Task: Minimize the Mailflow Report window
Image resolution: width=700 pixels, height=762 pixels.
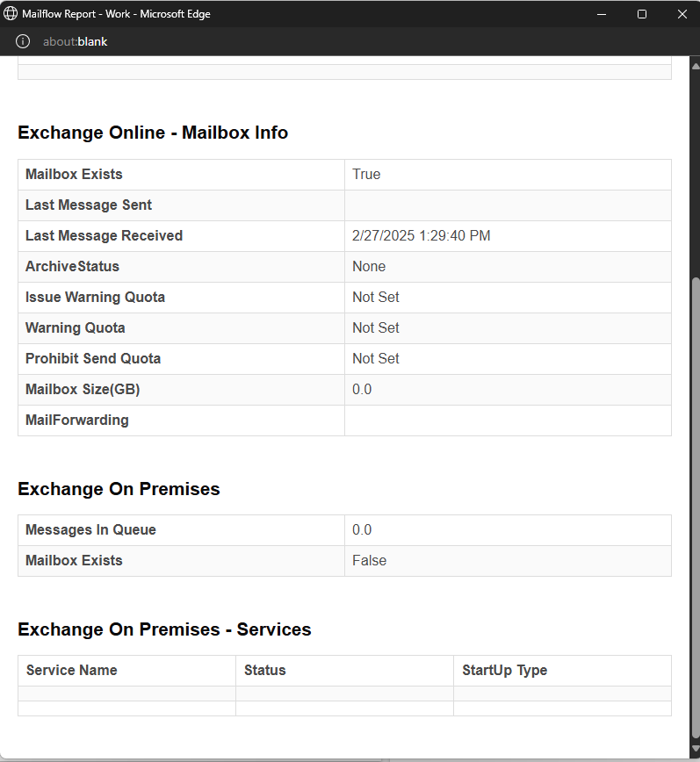Action: [x=602, y=14]
